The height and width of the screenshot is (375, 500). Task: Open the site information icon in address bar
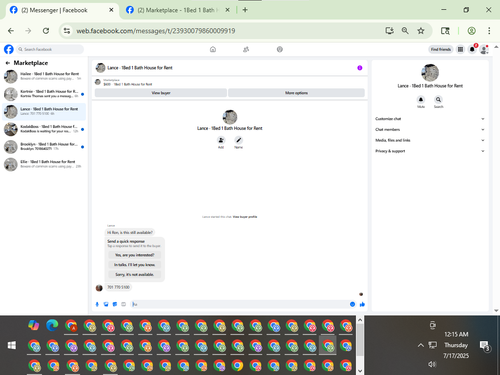(67, 31)
